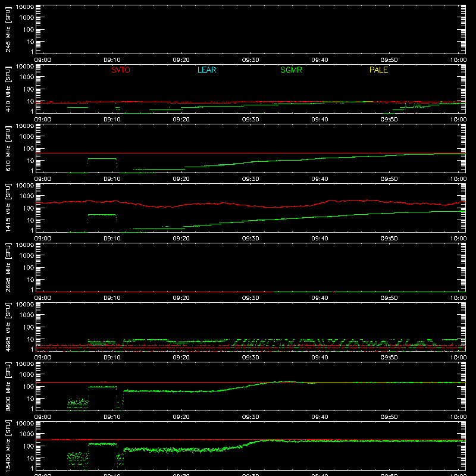This screenshot has height=476, width=476.
Task: Click the 10000 y-tick of the 245 MHz panel
Action: [25, 7]
